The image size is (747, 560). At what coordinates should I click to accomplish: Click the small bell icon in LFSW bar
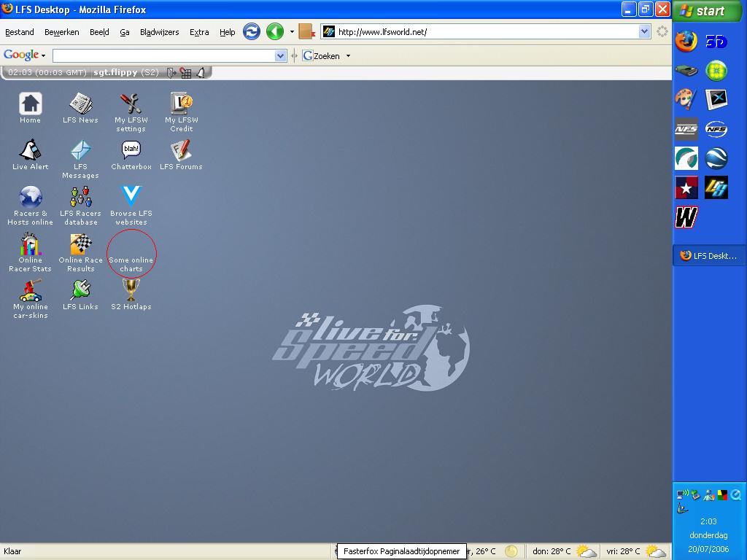[x=201, y=73]
